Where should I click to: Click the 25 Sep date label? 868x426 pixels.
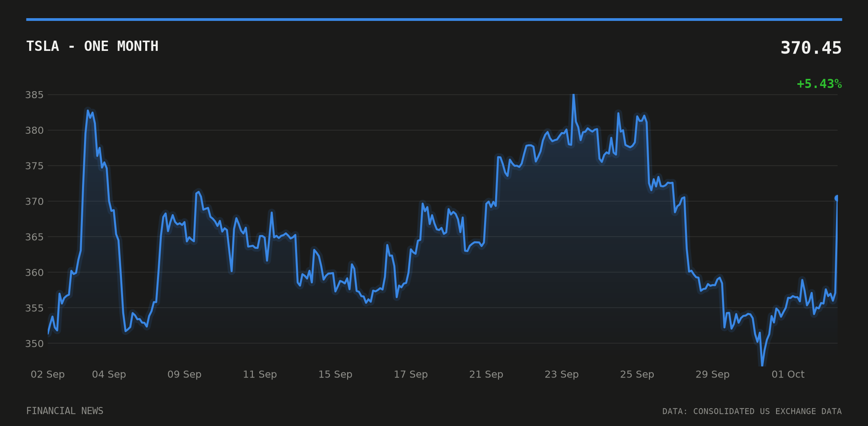(637, 374)
